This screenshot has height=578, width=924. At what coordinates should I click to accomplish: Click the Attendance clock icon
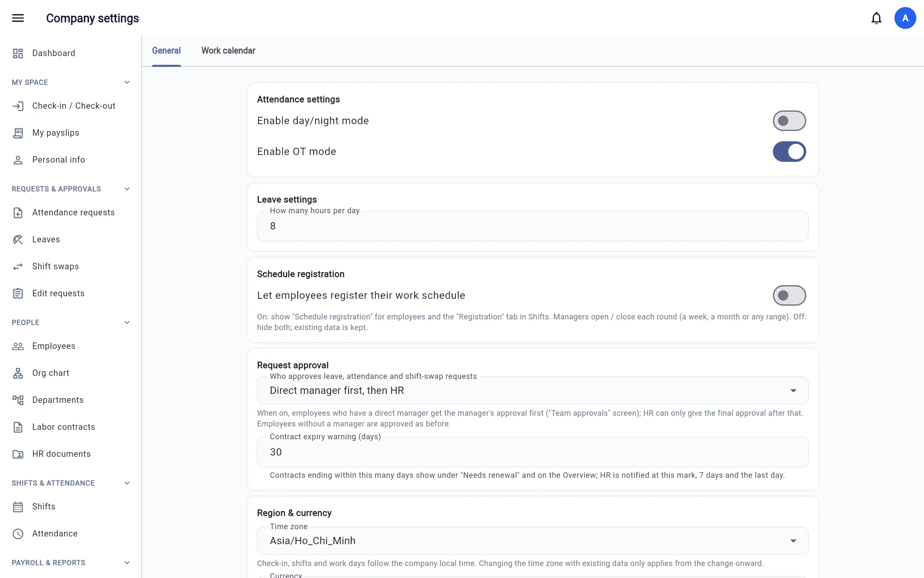pyautogui.click(x=18, y=533)
